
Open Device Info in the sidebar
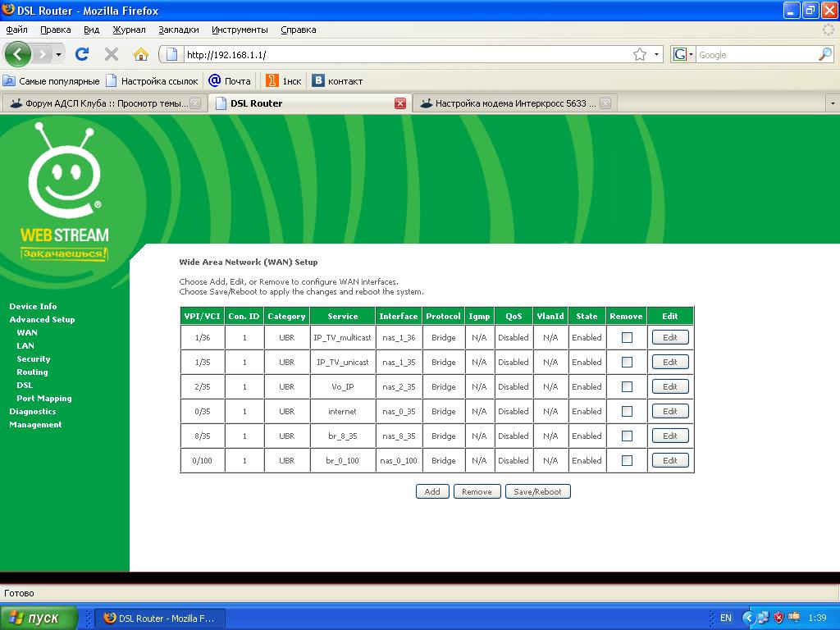click(33, 307)
